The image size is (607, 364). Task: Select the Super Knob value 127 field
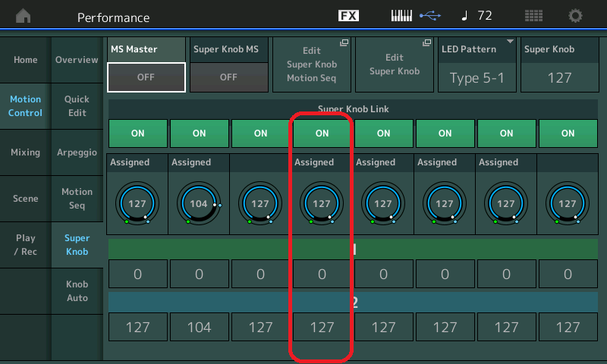pos(559,77)
